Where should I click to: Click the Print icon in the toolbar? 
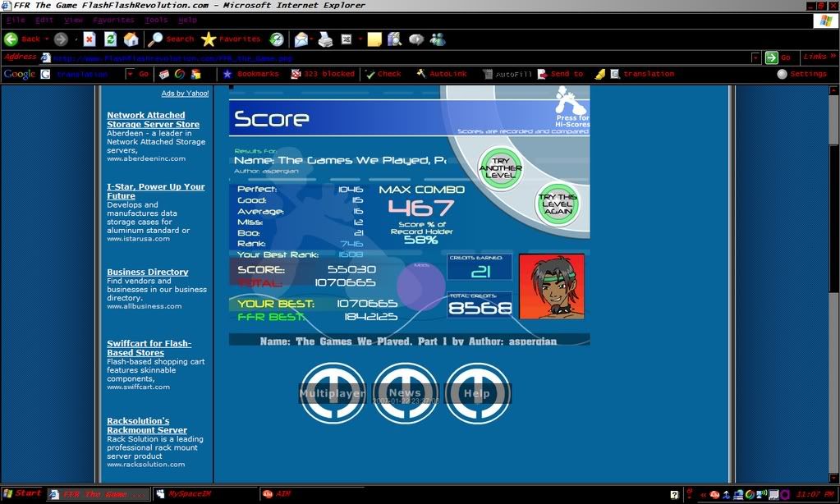tap(325, 39)
